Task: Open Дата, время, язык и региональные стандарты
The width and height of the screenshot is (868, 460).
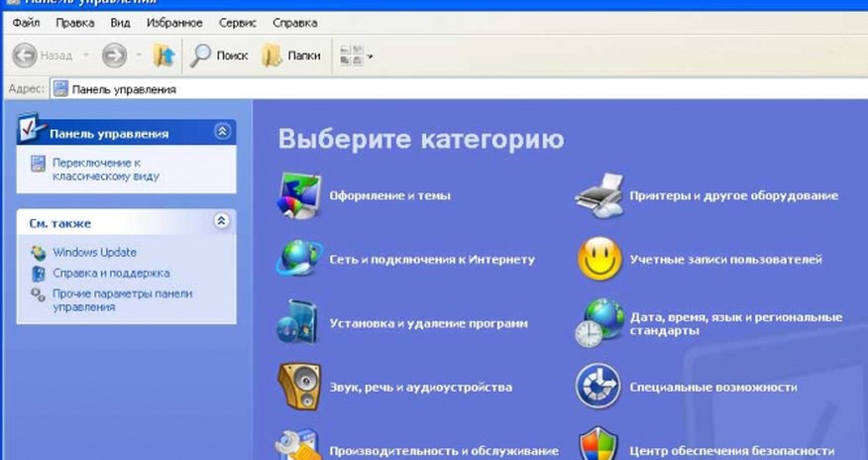Action: (x=735, y=324)
